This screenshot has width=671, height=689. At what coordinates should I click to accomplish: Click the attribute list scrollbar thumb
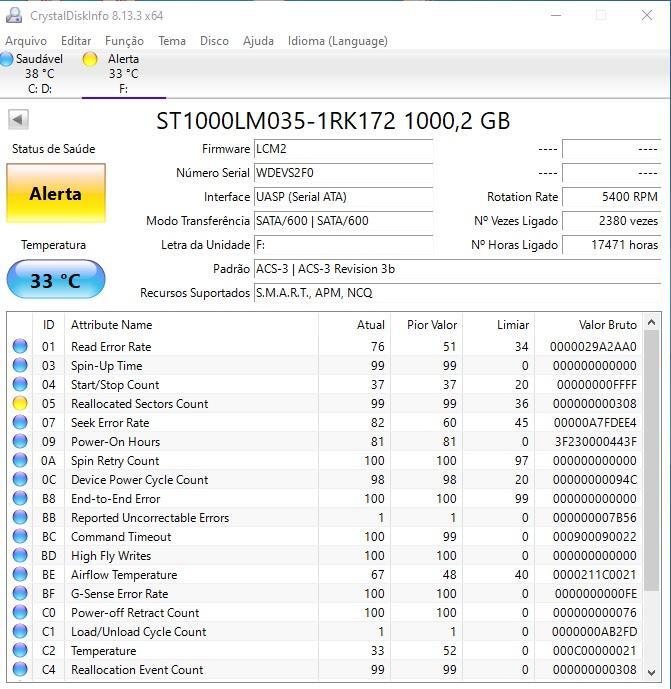651,460
